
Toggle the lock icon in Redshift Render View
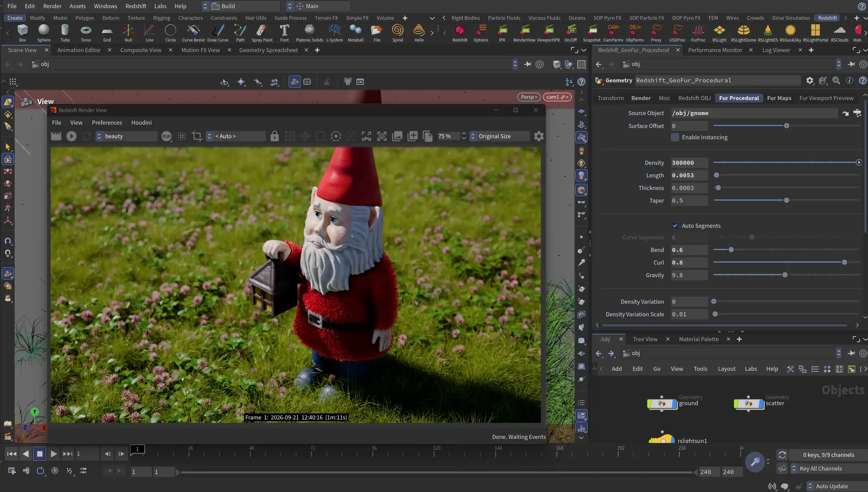[x=274, y=136]
